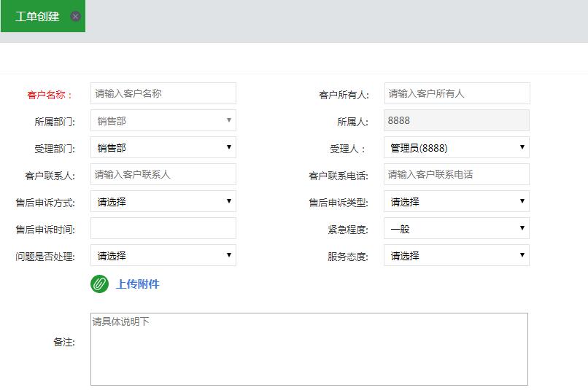The image size is (588, 390).
Task: Click into the 客户联系人 input field
Action: coord(163,174)
